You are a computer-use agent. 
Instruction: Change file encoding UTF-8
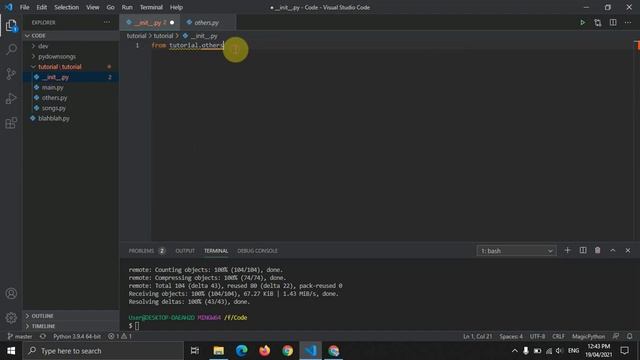click(537, 336)
